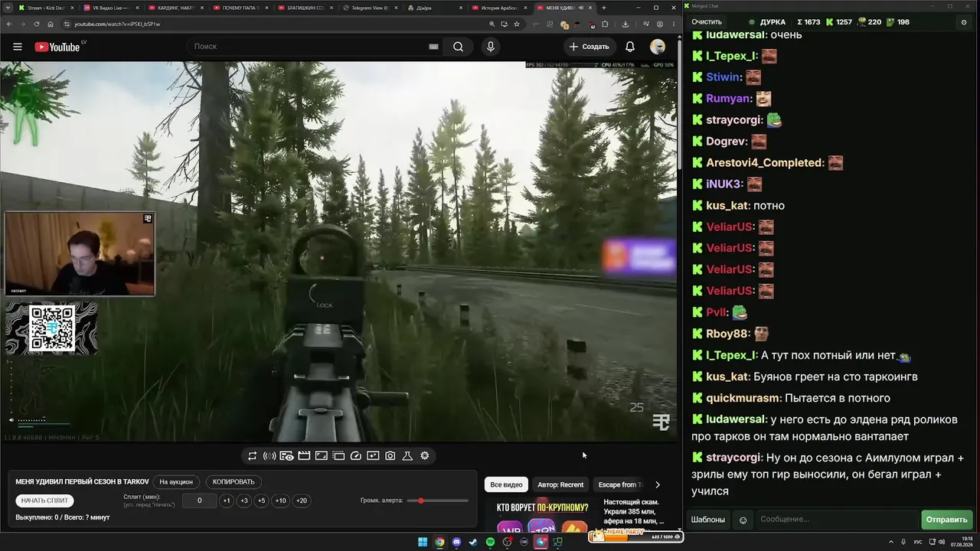This screenshot has width=980, height=551.
Task: Open the YouTube guide hamburger menu
Action: point(18,47)
